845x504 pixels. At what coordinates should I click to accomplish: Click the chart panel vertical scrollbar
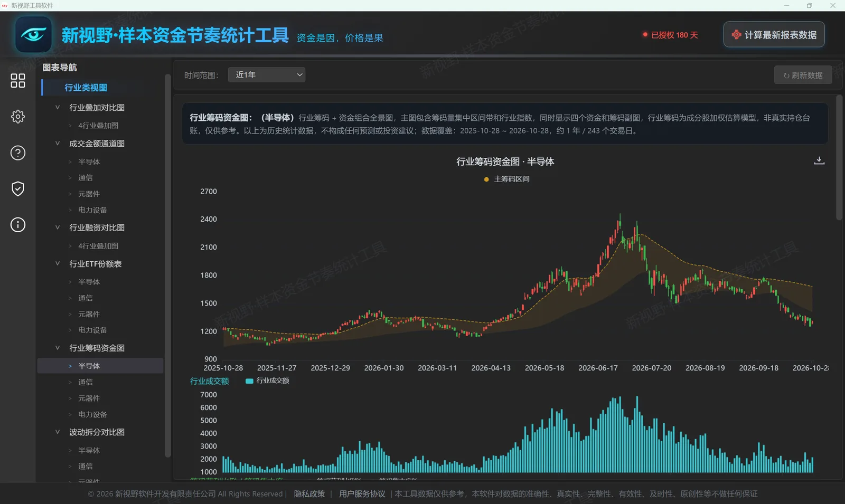(839, 157)
